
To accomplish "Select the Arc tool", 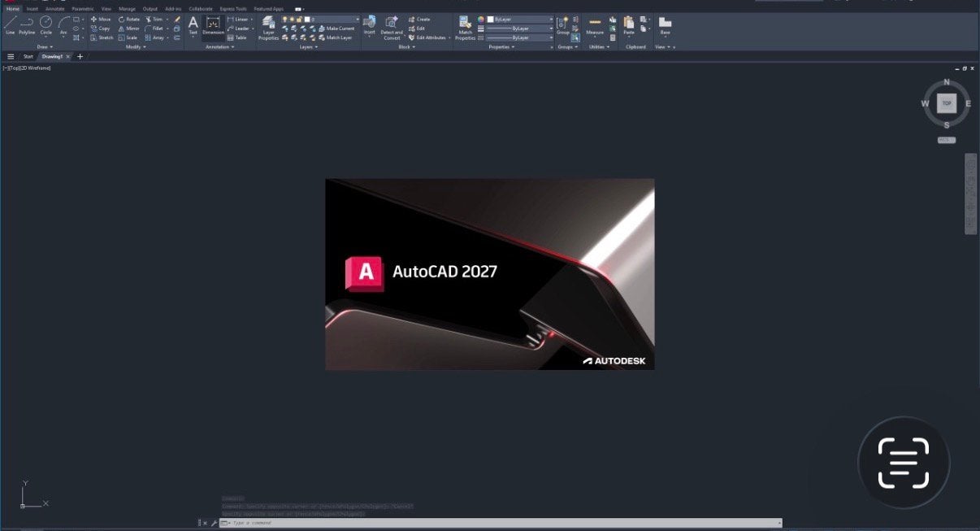I will point(63,25).
